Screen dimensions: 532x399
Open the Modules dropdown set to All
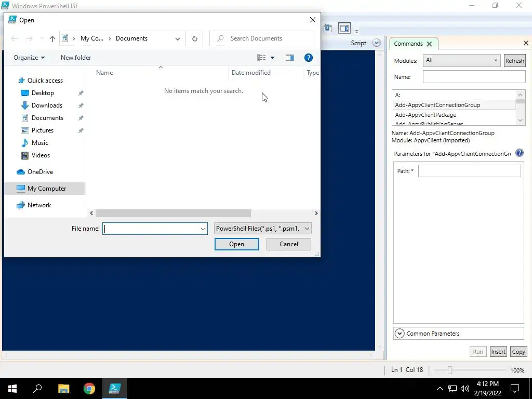pyautogui.click(x=461, y=60)
